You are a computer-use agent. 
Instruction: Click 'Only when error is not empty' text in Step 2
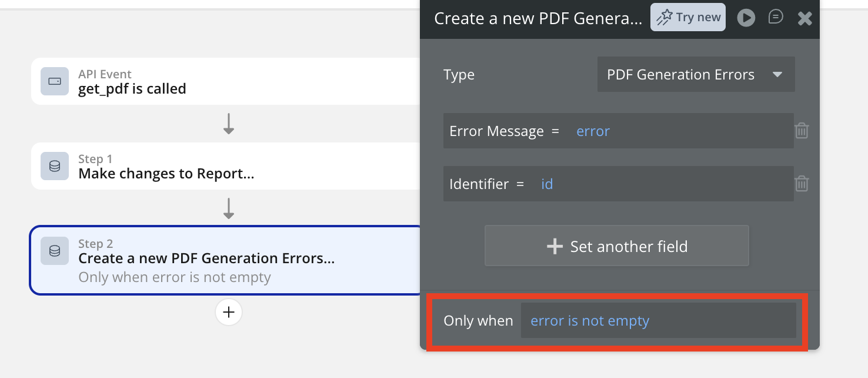click(x=175, y=277)
